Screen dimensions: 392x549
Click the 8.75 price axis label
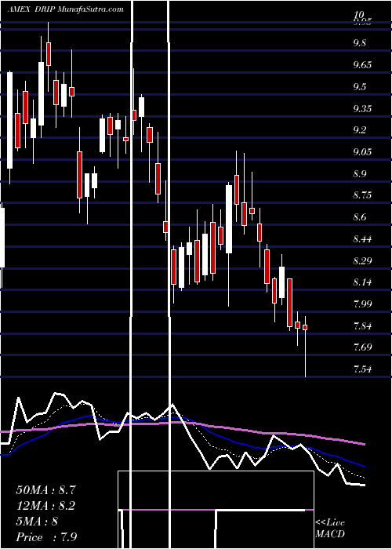pos(362,195)
